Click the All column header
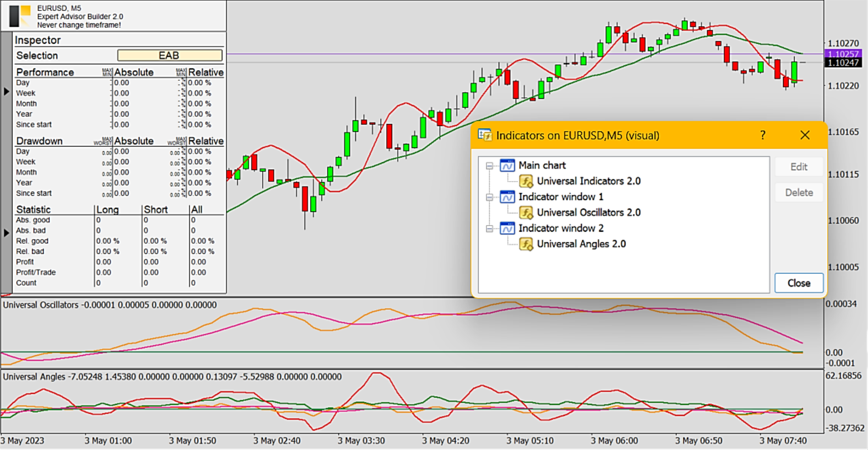This screenshot has height=450, width=868. click(x=197, y=210)
